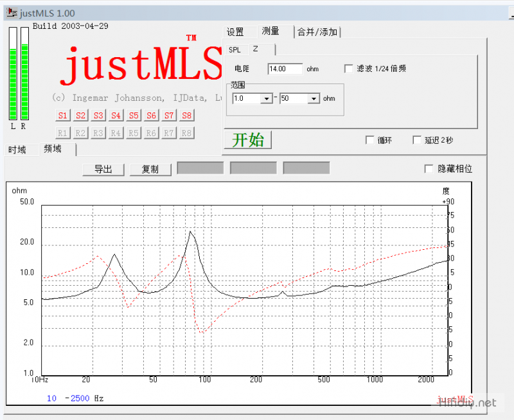Click the R1 recall button
Screen dimensions: 514x420
point(62,133)
